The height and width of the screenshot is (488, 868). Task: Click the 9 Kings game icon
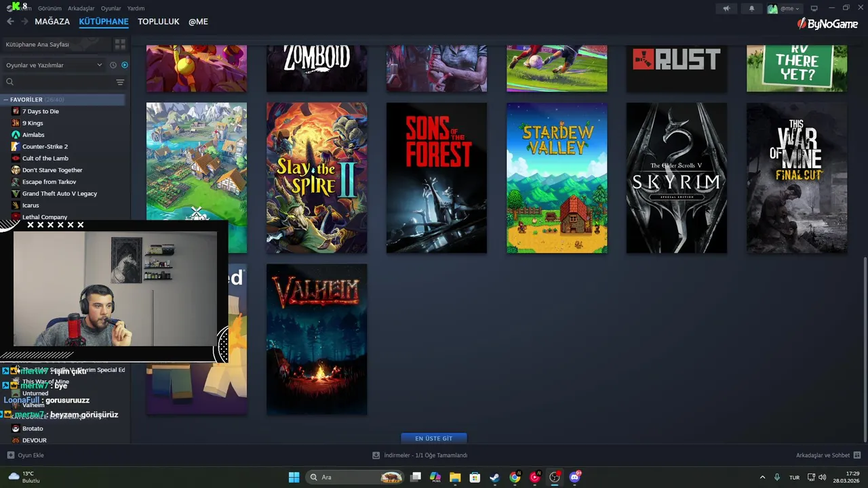(x=16, y=123)
